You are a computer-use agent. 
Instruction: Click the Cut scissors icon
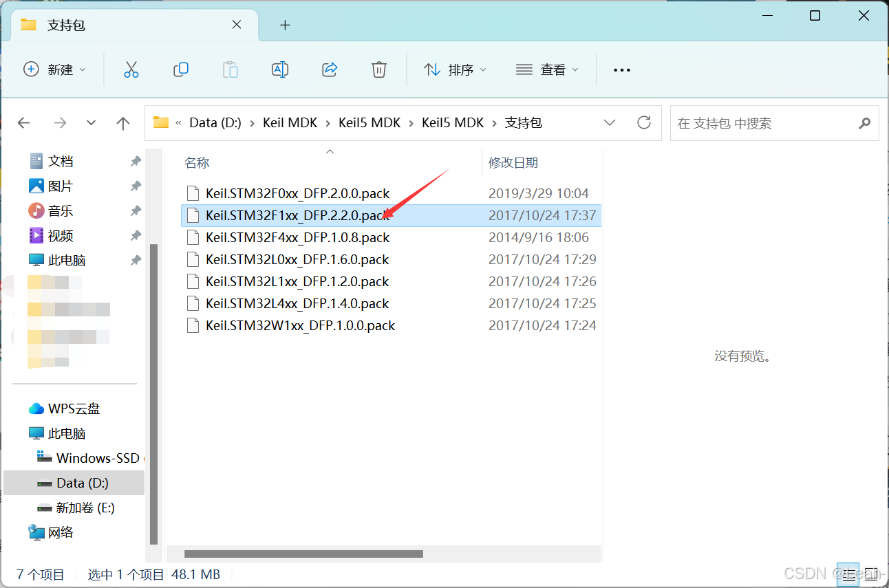[x=131, y=69]
